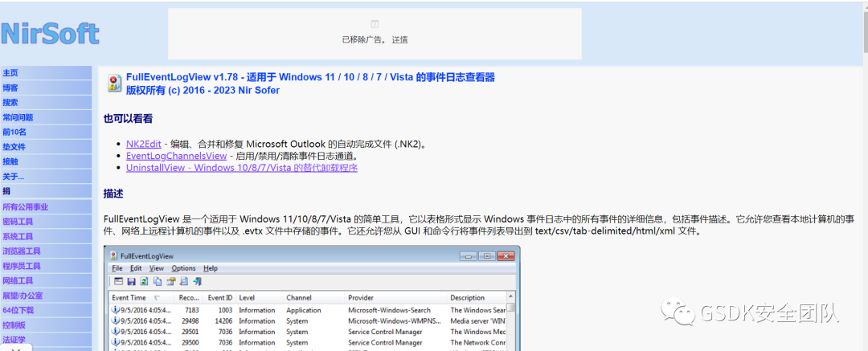Click the FullEventLogView title bar app icon
The width and height of the screenshot is (868, 351).
(x=113, y=255)
